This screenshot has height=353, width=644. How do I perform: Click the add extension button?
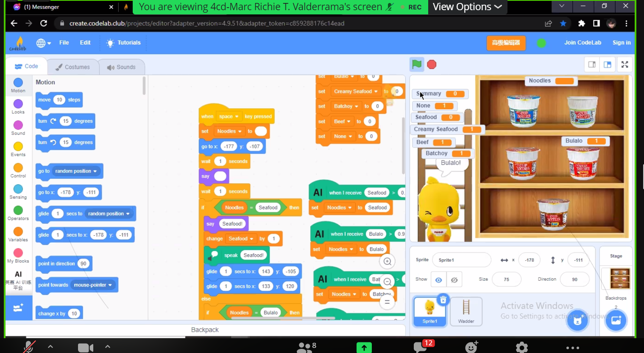[x=18, y=308]
